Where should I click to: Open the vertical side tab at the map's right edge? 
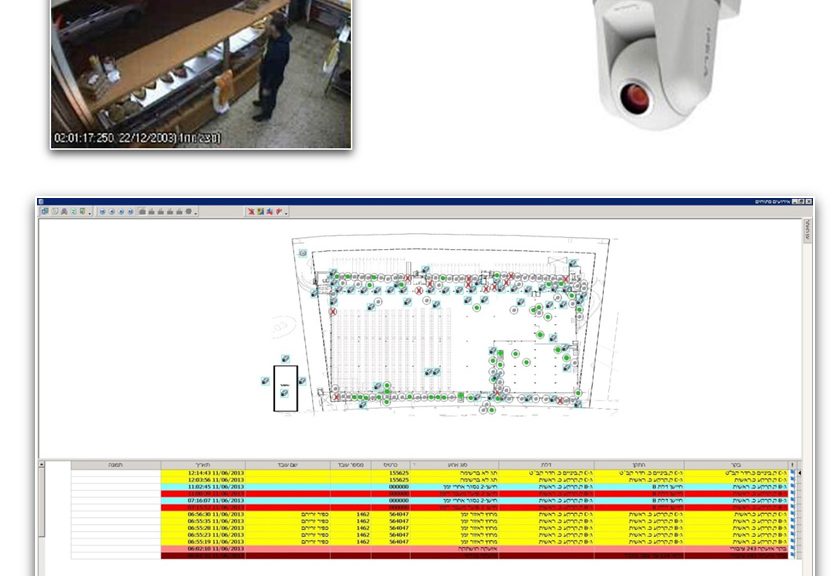coord(807,231)
